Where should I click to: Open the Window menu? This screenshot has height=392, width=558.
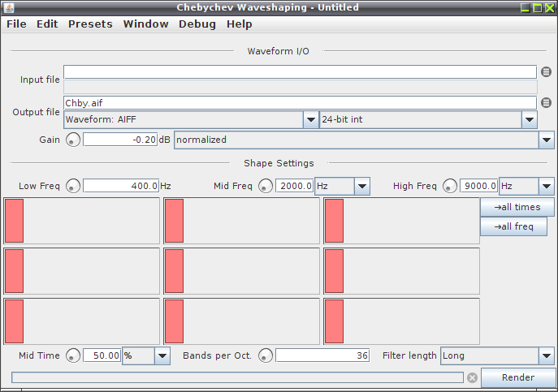(x=146, y=24)
